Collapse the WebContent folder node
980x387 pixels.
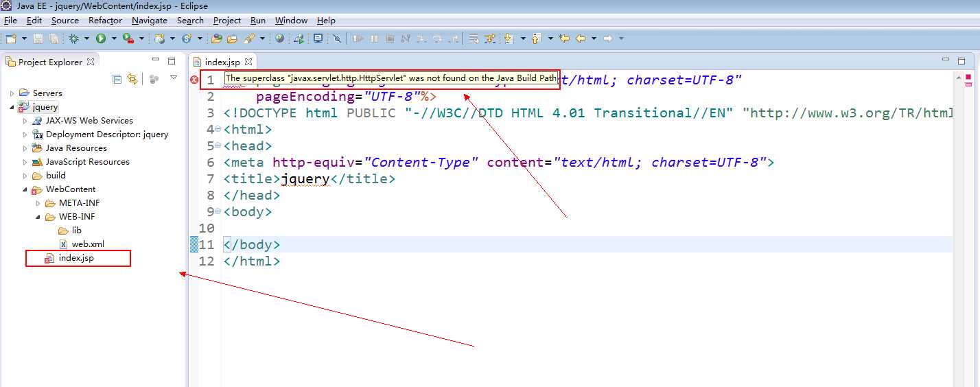coord(25,189)
